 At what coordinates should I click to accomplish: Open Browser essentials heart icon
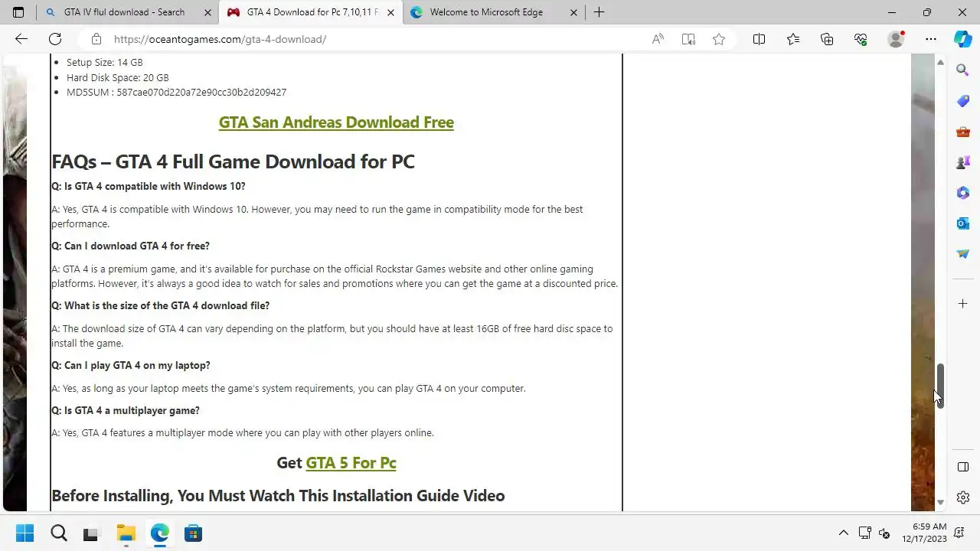click(x=861, y=39)
